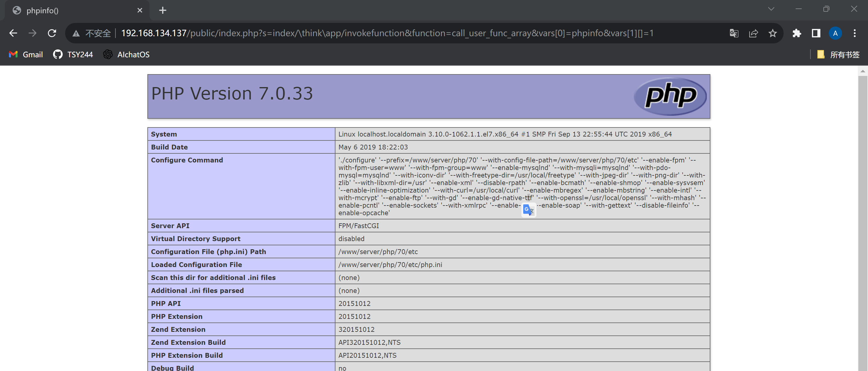Image resolution: width=868 pixels, height=371 pixels.
Task: Open the TSY244 GitHub bookmark
Action: tap(73, 54)
